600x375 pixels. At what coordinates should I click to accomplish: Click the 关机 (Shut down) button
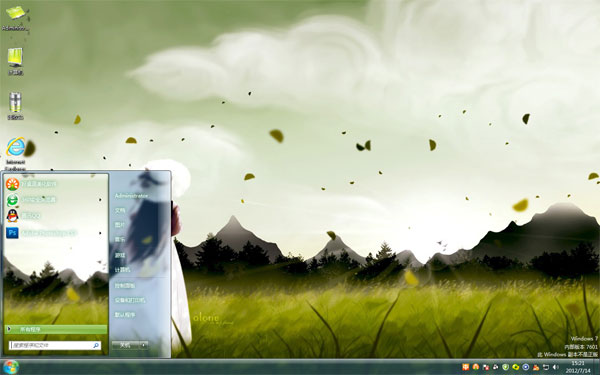[x=126, y=345]
